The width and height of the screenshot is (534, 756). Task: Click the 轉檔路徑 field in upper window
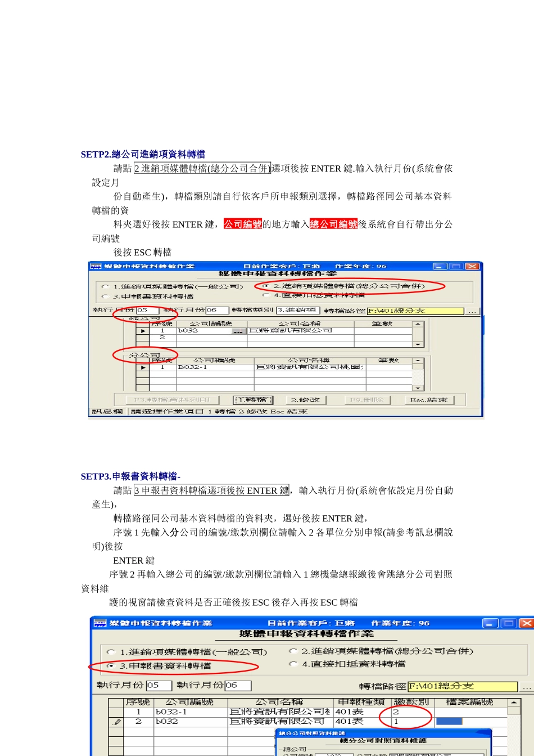pyautogui.click(x=415, y=310)
